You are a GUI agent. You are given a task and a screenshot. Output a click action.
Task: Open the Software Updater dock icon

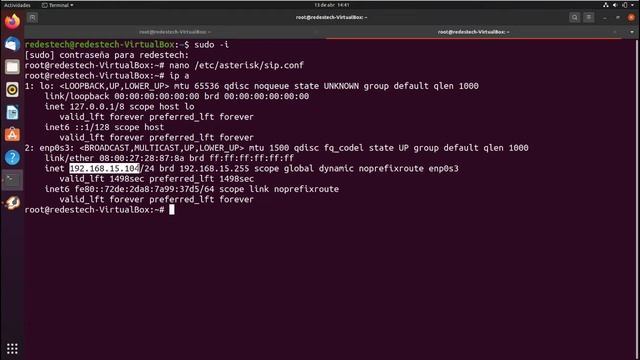pyautogui.click(x=12, y=202)
